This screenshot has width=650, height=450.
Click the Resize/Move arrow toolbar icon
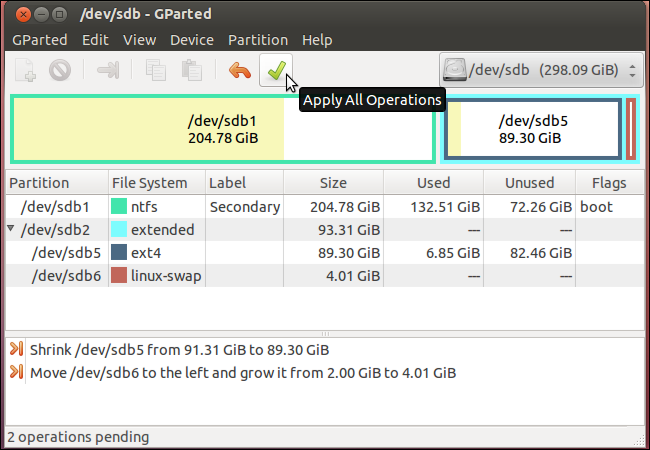click(x=108, y=70)
